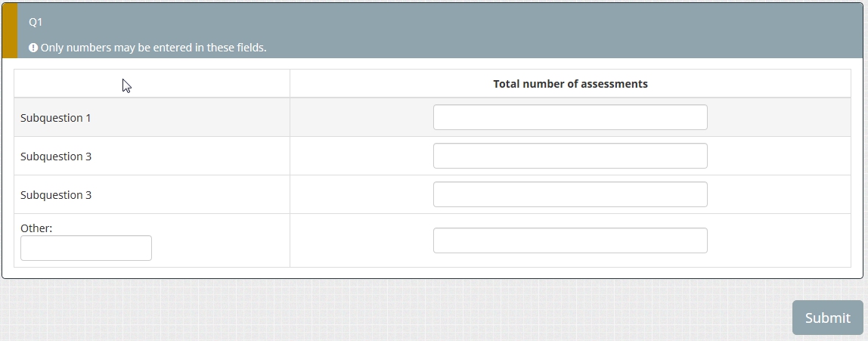
Task: Click the Subquestion 1 row label
Action: (x=56, y=118)
